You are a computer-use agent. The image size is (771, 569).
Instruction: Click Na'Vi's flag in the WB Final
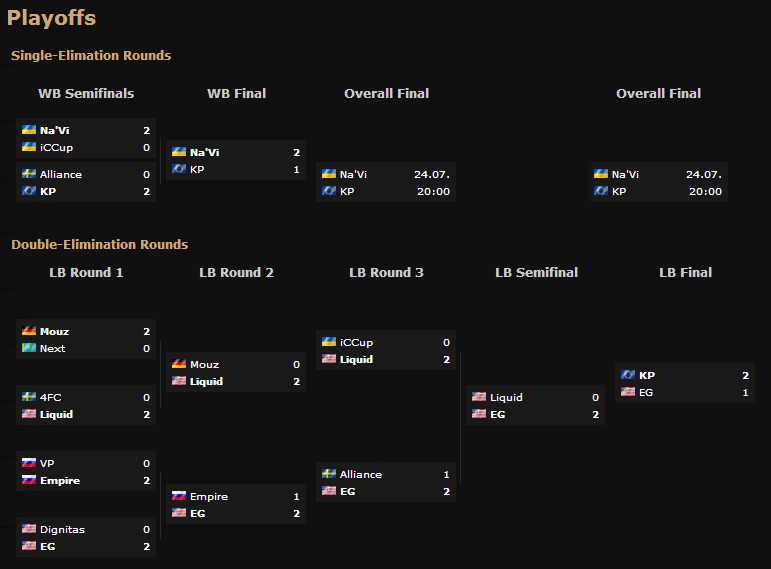pyautogui.click(x=178, y=152)
